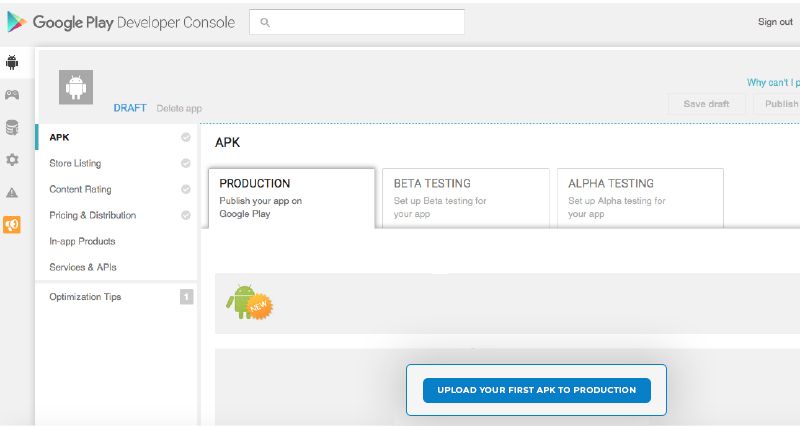
Task: Open Game services controller icon
Action: [x=12, y=94]
